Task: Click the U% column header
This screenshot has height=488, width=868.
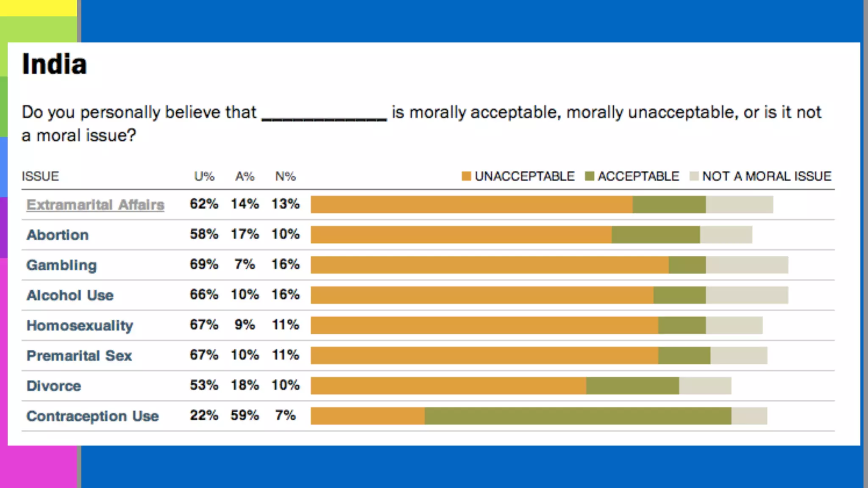Action: click(x=204, y=176)
